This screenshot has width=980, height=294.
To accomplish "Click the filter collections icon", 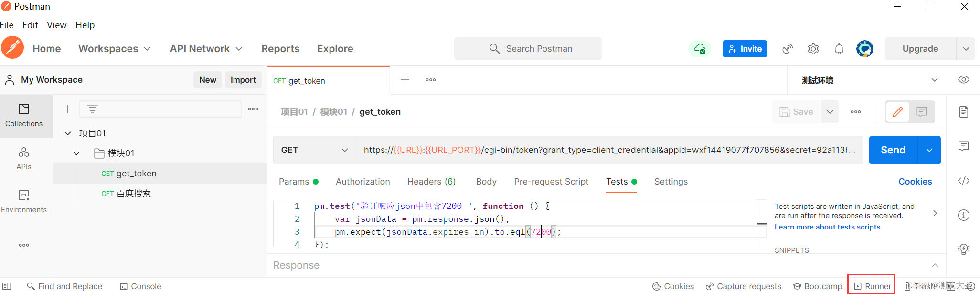I will [x=93, y=109].
